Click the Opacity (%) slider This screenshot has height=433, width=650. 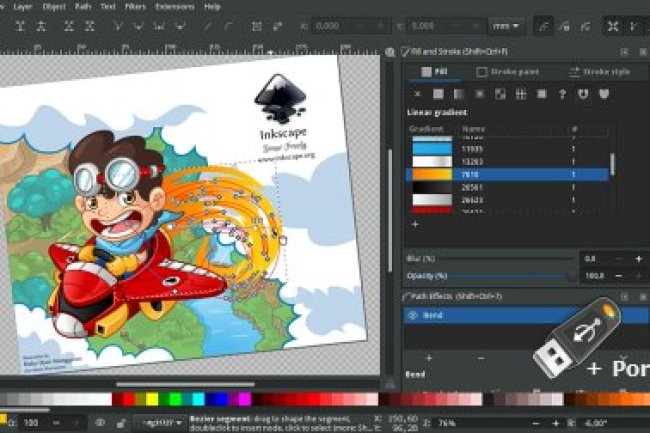[490, 275]
